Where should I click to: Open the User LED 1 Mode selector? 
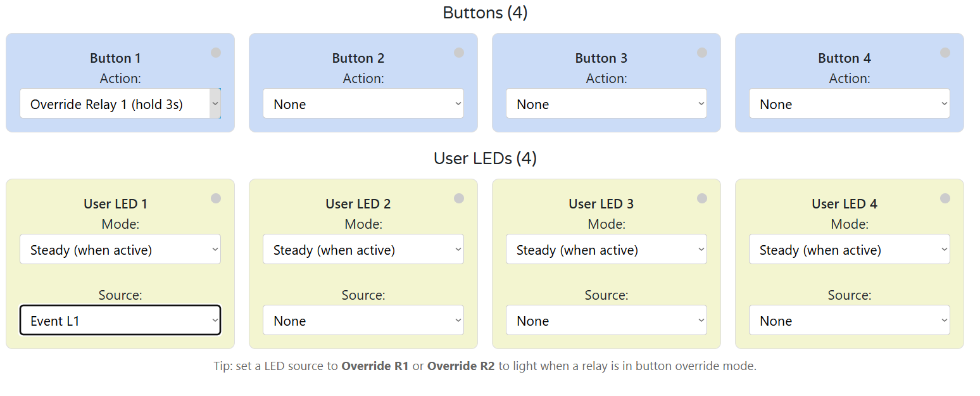point(120,249)
